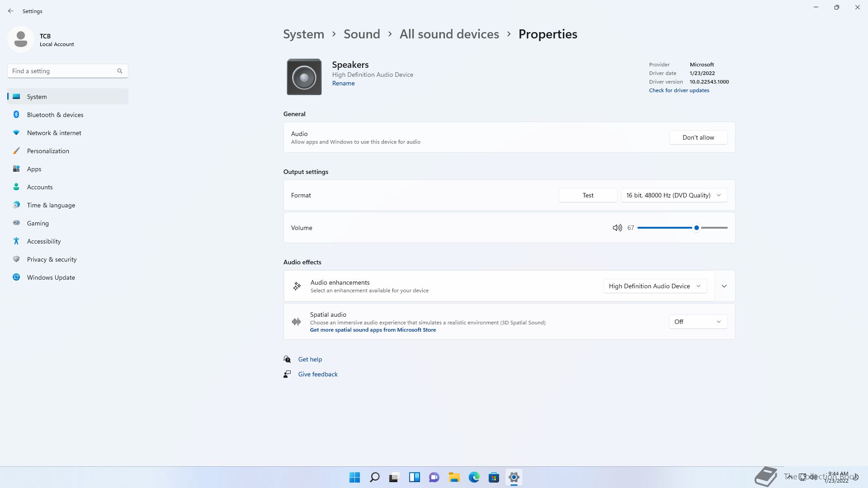This screenshot has height=488, width=868.
Task: Open Microsoft Store from taskbar
Action: (494, 477)
